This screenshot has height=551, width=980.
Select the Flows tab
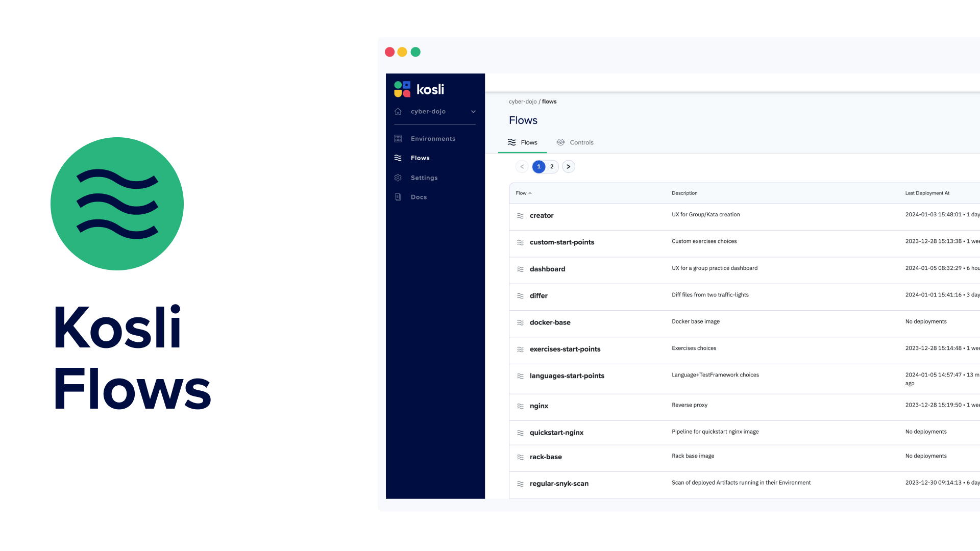pyautogui.click(x=529, y=142)
